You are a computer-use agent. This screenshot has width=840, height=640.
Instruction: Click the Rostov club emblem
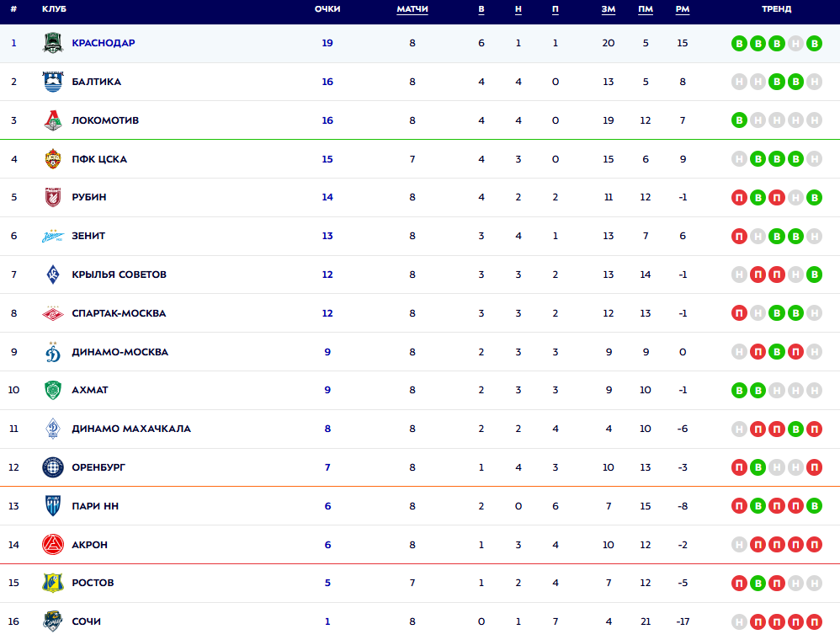point(53,583)
